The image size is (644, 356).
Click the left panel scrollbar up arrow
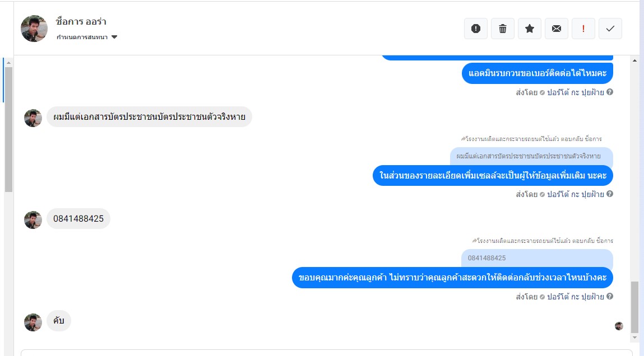coord(8,63)
